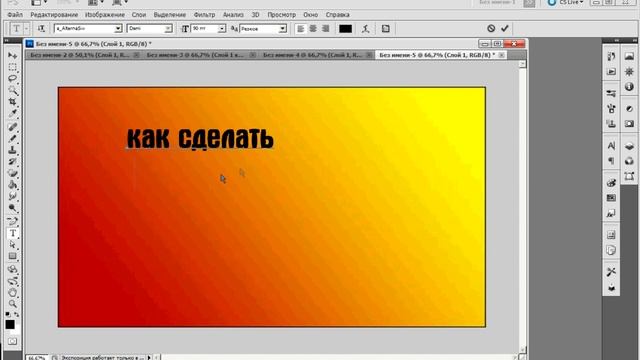Select the Zoom tool in toolbox

coord(13,304)
